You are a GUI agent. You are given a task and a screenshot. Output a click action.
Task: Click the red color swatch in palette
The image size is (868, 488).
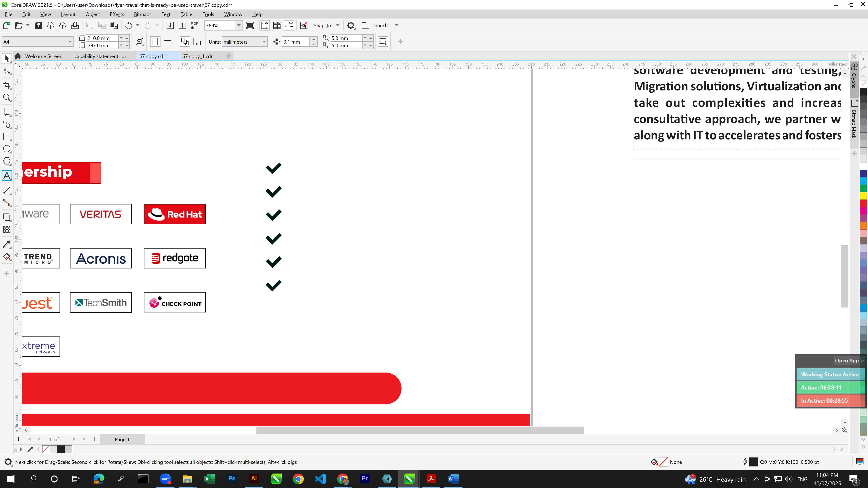coord(863,203)
